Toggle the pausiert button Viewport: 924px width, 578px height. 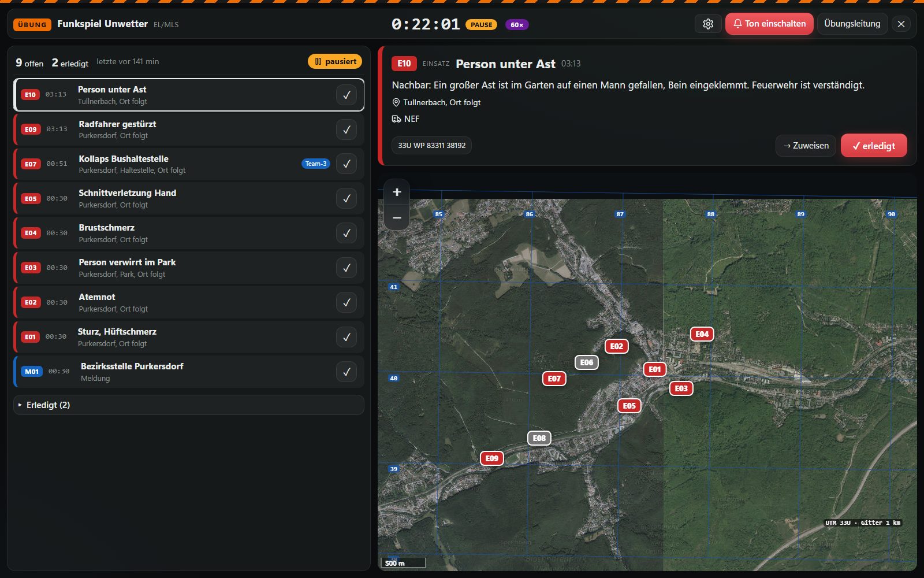(335, 61)
